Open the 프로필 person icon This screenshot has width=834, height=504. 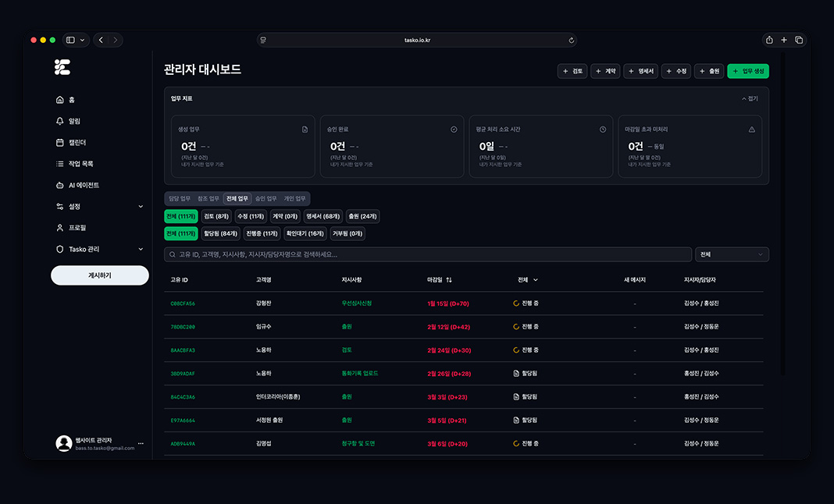point(59,228)
